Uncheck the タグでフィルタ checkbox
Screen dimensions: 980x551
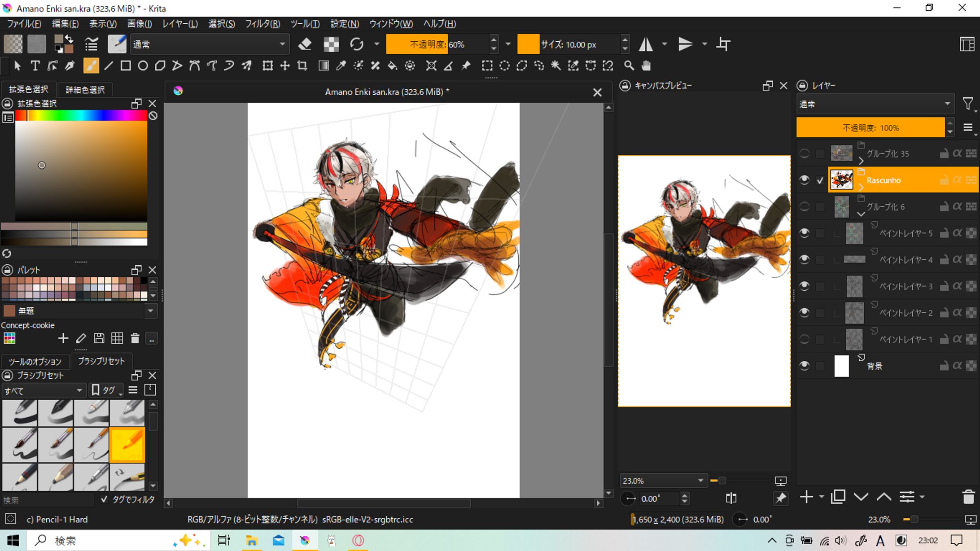pos(104,499)
